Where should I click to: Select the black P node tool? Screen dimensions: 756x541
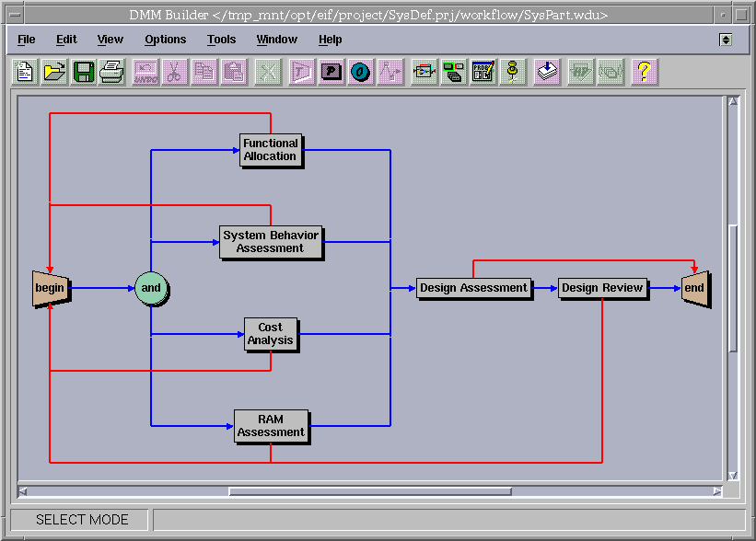331,71
